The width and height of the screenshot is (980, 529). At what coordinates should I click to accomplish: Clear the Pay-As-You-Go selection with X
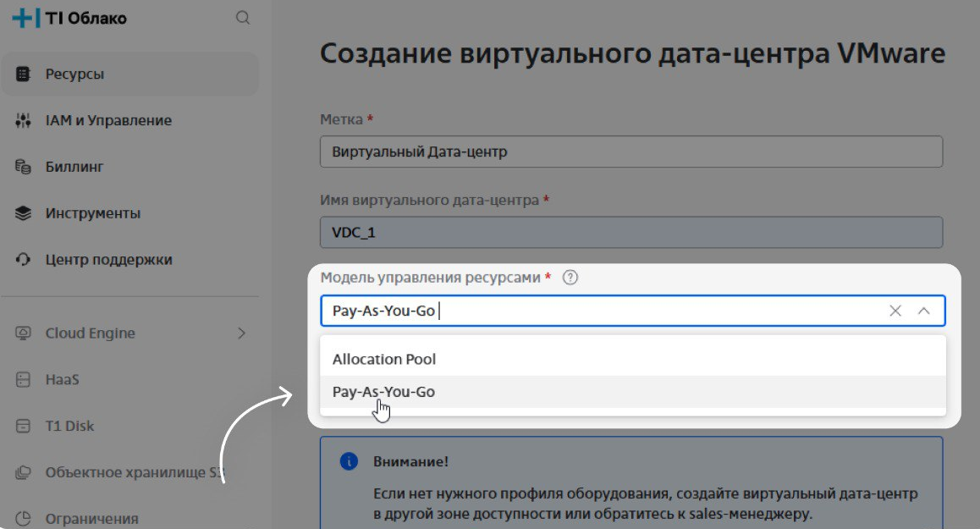tap(895, 311)
